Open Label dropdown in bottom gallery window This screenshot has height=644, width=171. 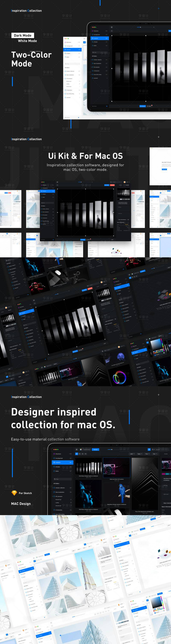132,454
